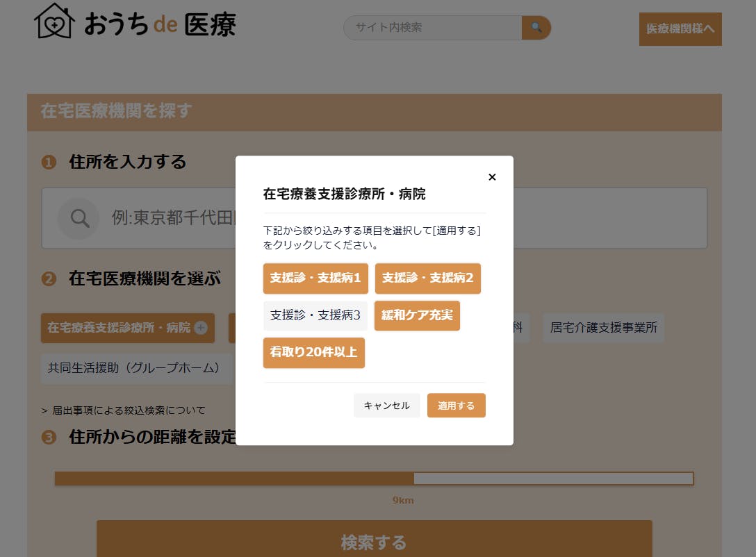Viewport: 756px width, 557px height.
Task: Click the plus icon on 在宅療養支援診療所・病院
Action: [x=201, y=328]
